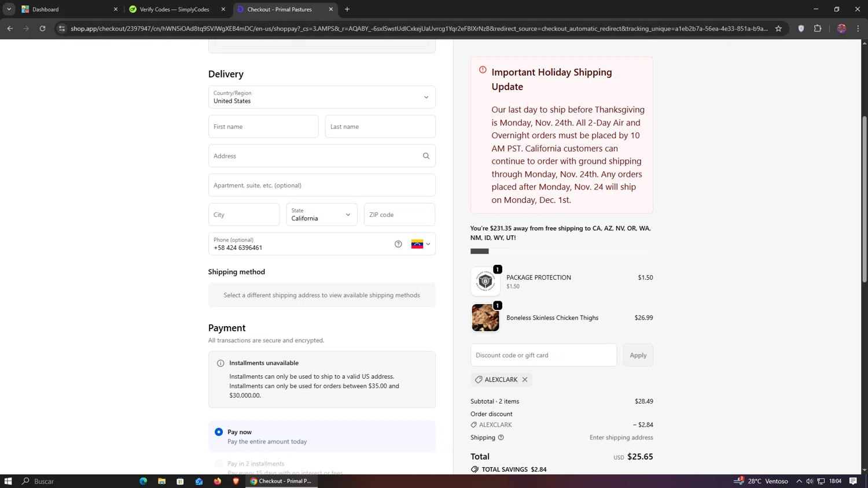This screenshot has width=868, height=488.
Task: Click the address search magnifier icon
Action: [x=426, y=156]
